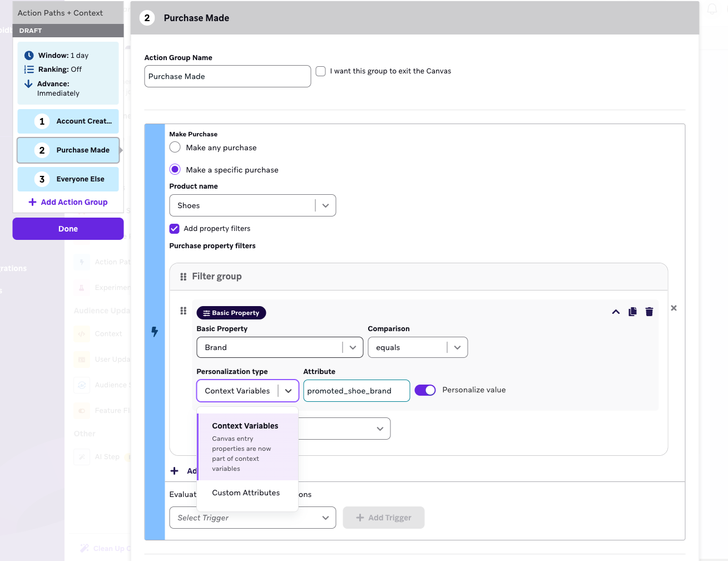This screenshot has height=561, width=728.
Task: Uncheck Add property filters checkbox
Action: pos(175,229)
